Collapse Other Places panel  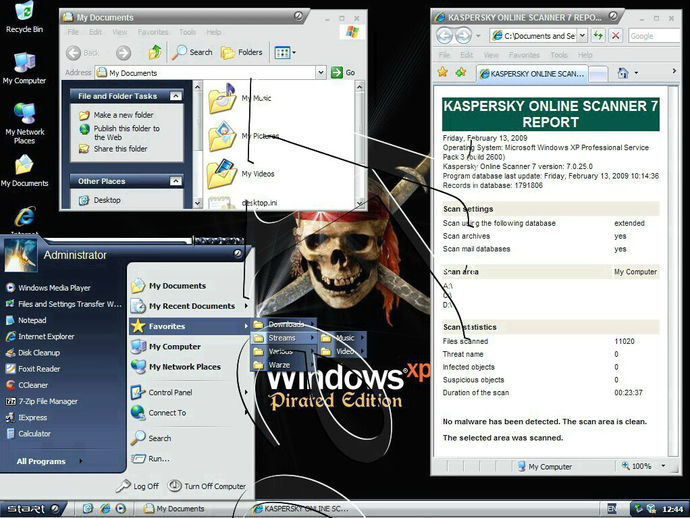[176, 181]
